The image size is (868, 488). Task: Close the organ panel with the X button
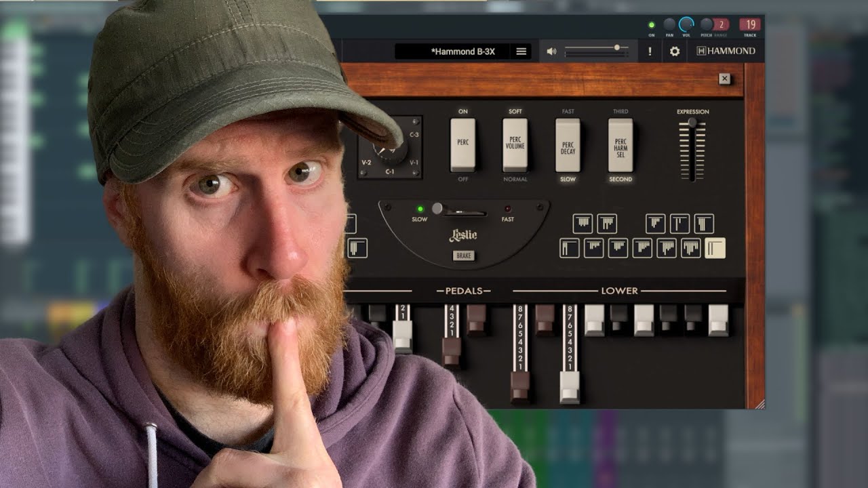[724, 79]
